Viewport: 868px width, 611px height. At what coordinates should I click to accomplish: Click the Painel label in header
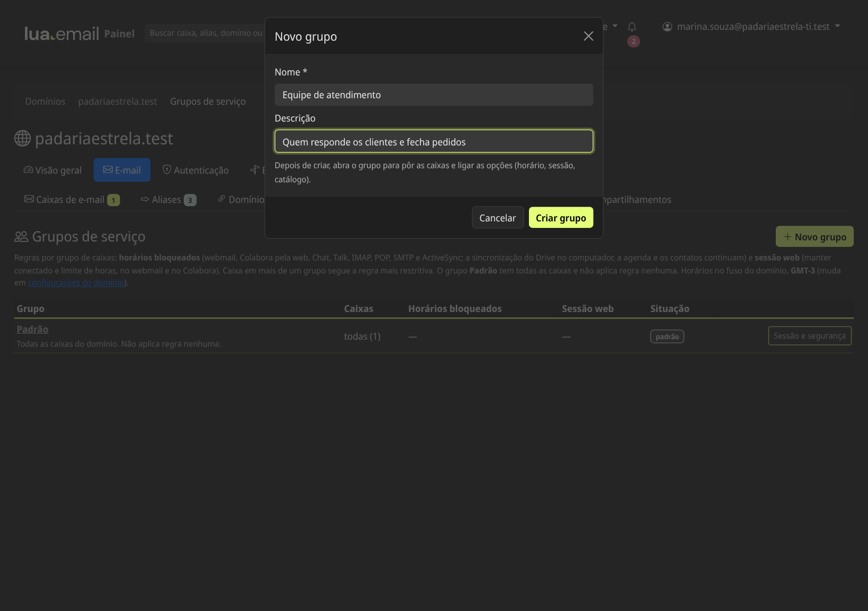pyautogui.click(x=119, y=34)
